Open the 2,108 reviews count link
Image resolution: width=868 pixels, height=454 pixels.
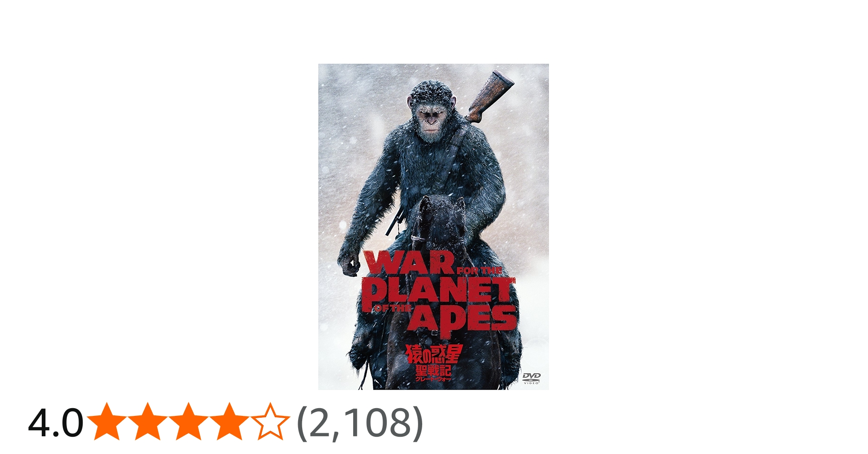pos(360,423)
